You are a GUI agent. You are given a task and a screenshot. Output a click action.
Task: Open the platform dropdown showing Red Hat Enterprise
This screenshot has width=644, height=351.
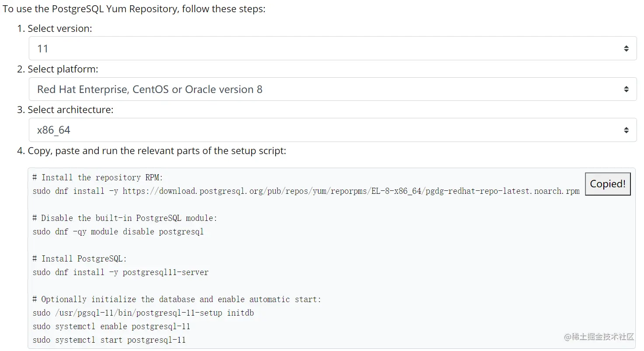(332, 89)
